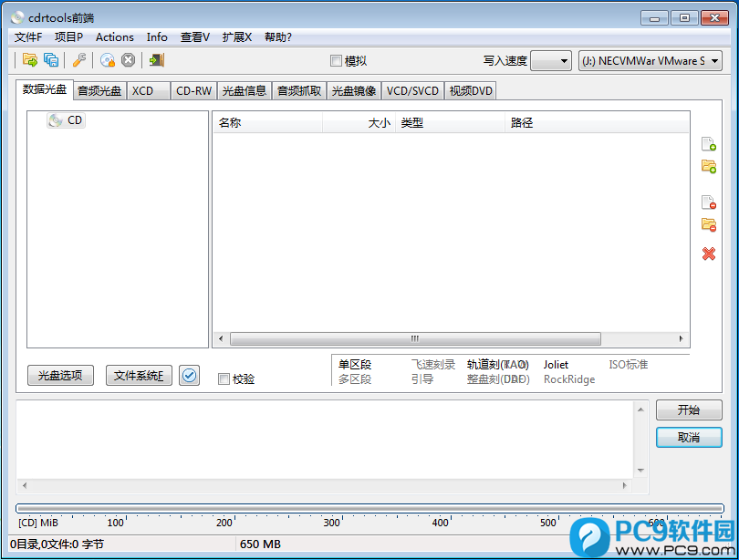This screenshot has height=560, width=739.
Task: Open the NECVMWar drive selection dropdown
Action: (650, 61)
